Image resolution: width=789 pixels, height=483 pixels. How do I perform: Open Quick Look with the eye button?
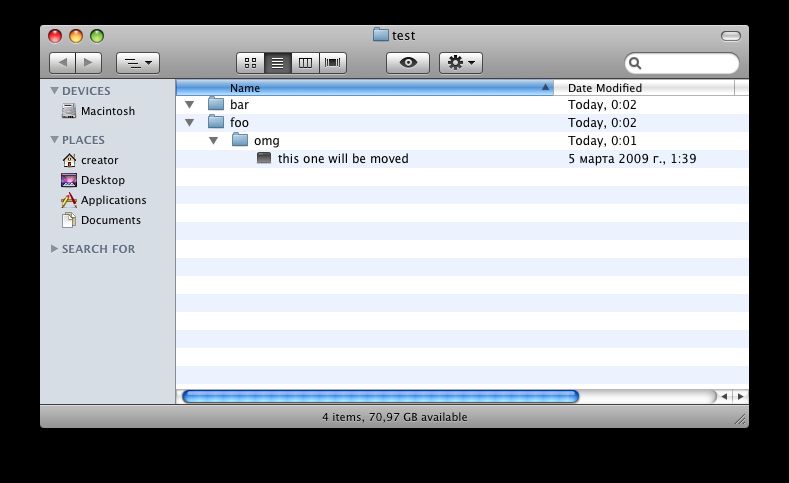click(408, 63)
